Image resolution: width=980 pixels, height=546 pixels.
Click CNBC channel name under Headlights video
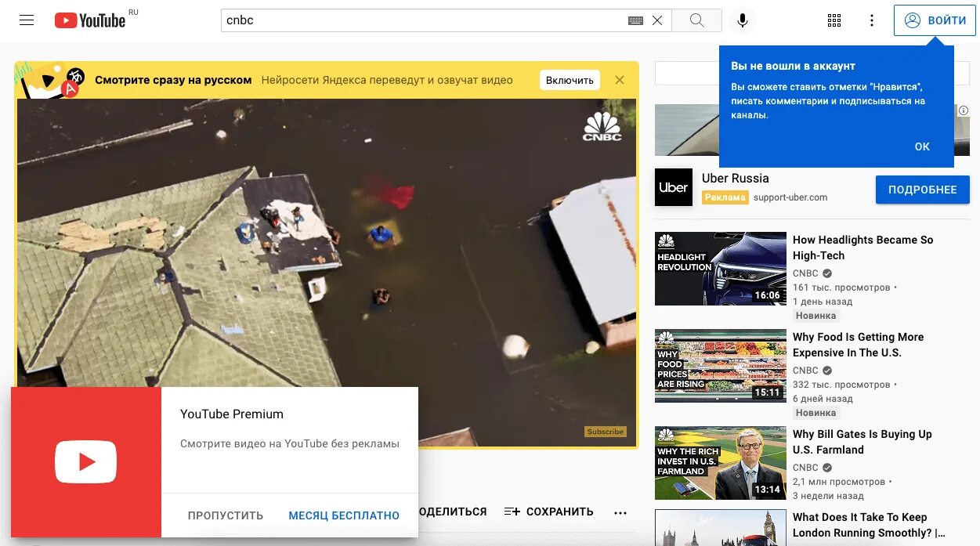click(805, 273)
